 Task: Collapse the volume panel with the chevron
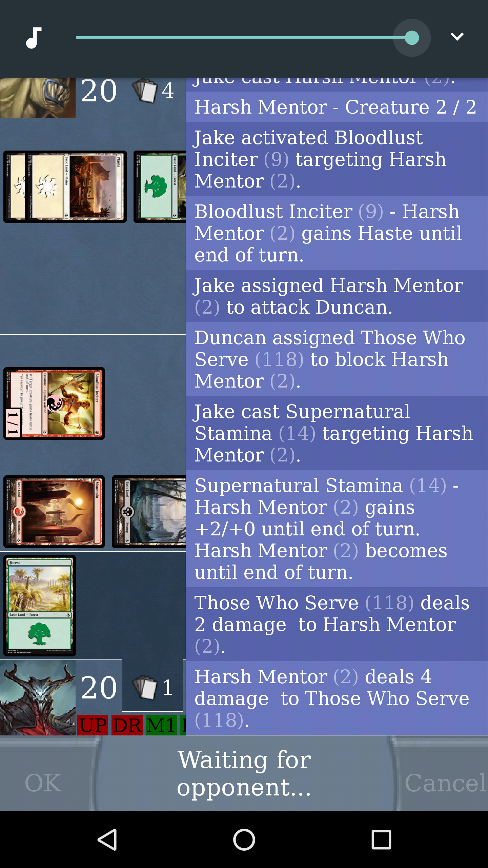pyautogui.click(x=457, y=37)
